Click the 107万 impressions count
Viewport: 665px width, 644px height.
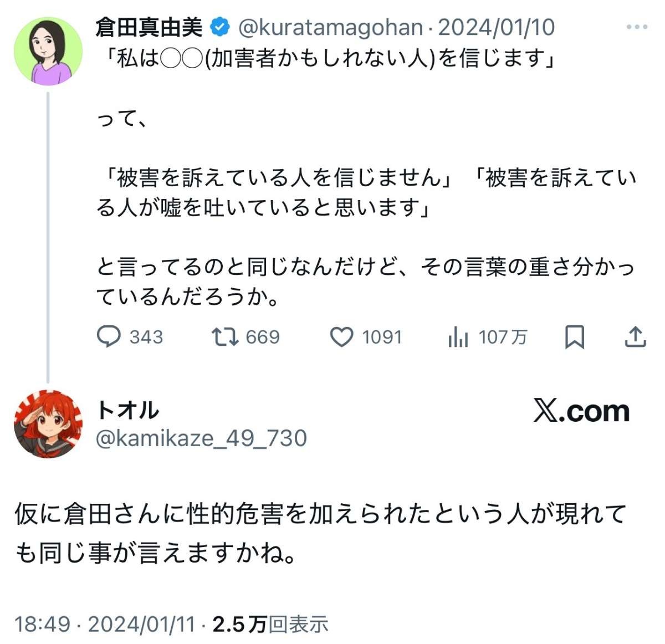pyautogui.click(x=503, y=337)
